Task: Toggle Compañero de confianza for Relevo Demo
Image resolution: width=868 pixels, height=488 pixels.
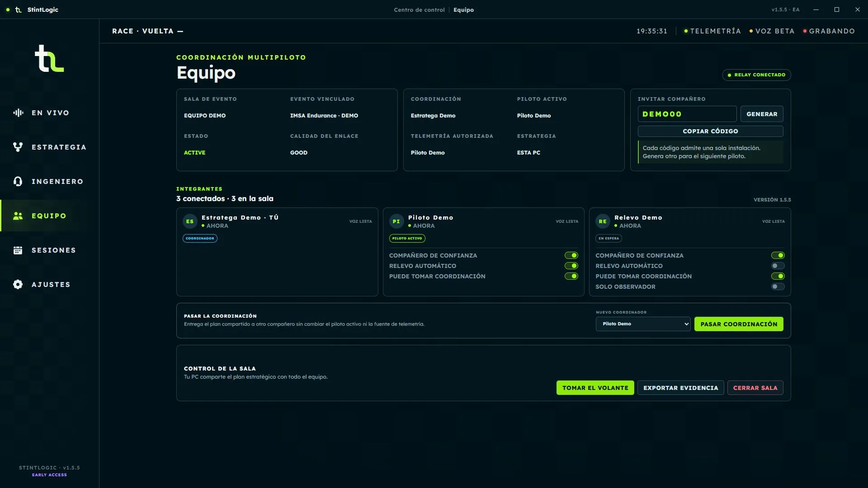Action: point(778,256)
